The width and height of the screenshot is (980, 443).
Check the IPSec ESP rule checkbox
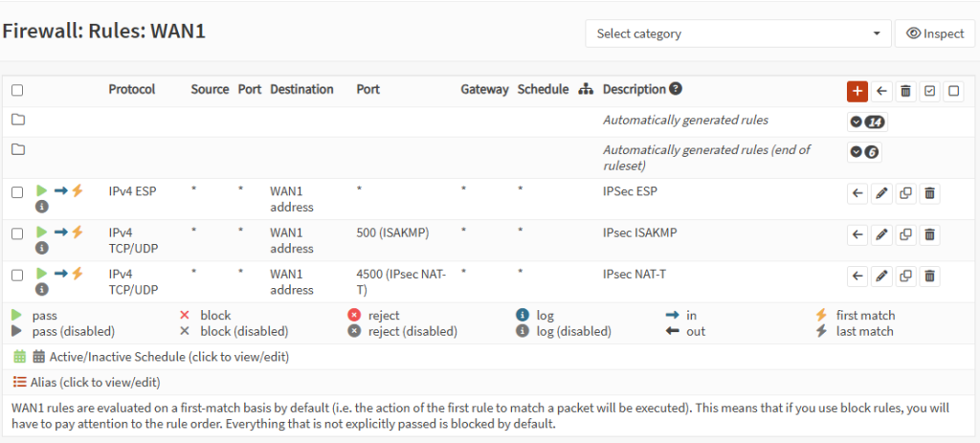(x=17, y=192)
